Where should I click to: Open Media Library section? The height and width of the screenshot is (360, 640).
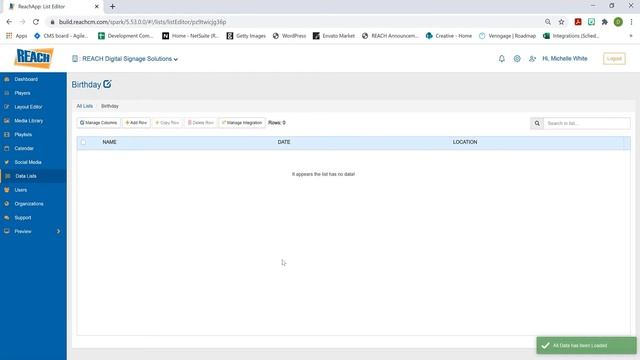[33, 121]
